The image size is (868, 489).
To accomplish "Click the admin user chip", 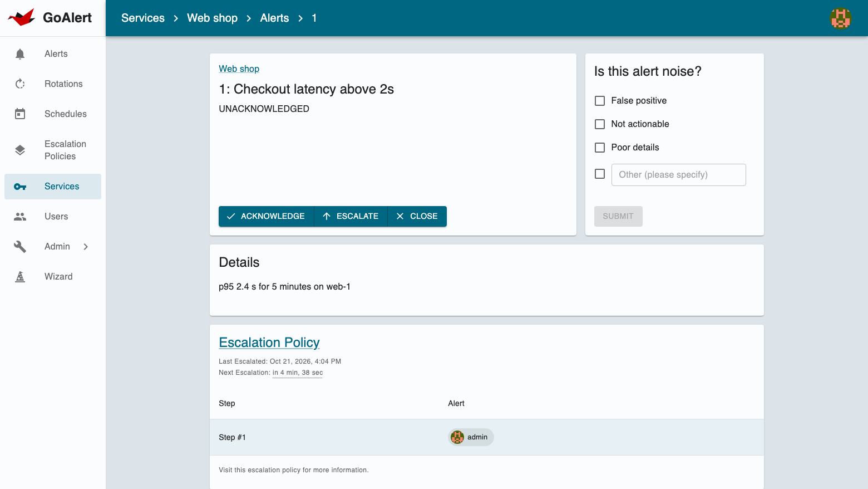I will point(471,437).
